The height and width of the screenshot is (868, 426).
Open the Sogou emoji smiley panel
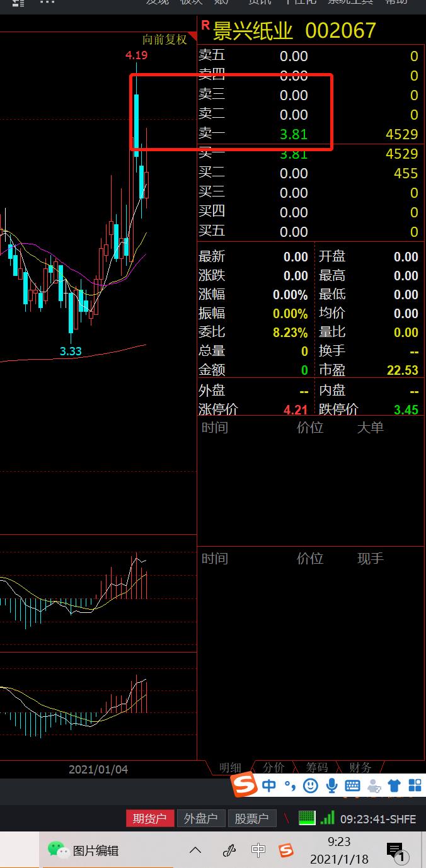click(x=310, y=785)
